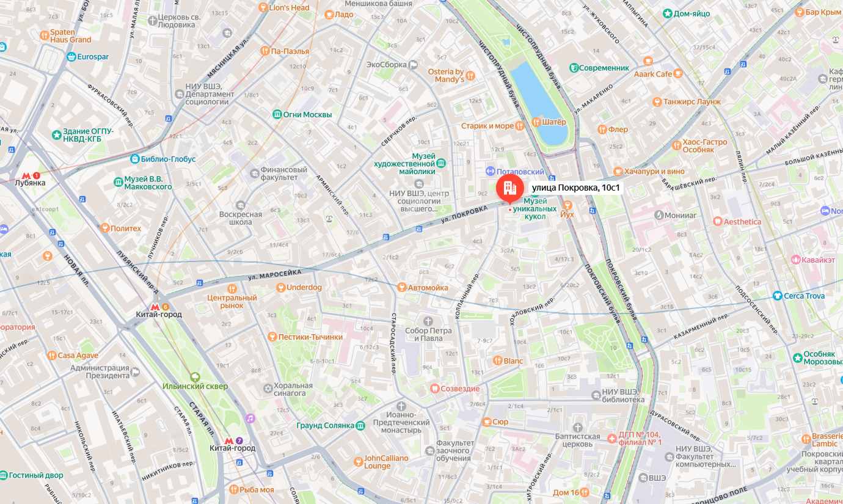Click the Китай-город line 7 metro icon
This screenshot has width=843, height=504.
pyautogui.click(x=229, y=440)
